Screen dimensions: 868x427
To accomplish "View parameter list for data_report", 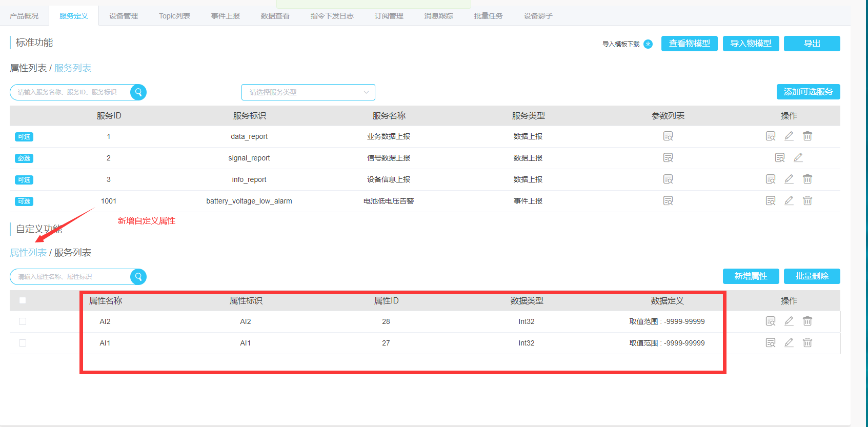I will 668,136.
